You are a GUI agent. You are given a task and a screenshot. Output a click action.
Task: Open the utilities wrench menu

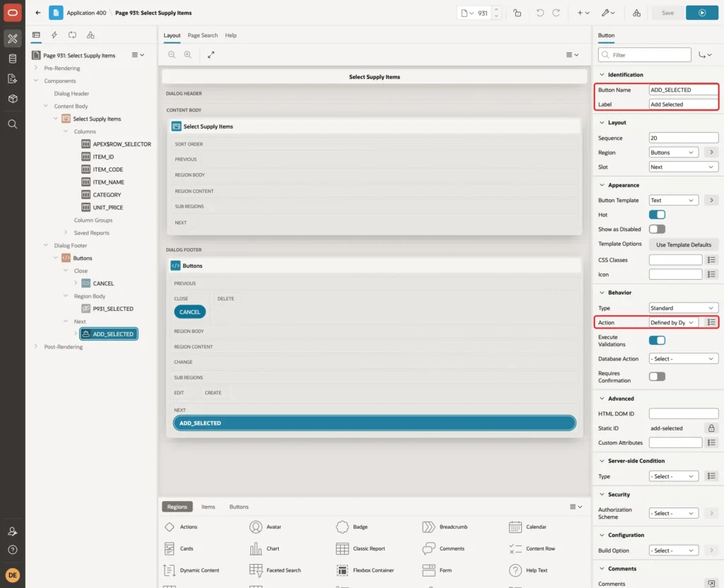coord(608,13)
